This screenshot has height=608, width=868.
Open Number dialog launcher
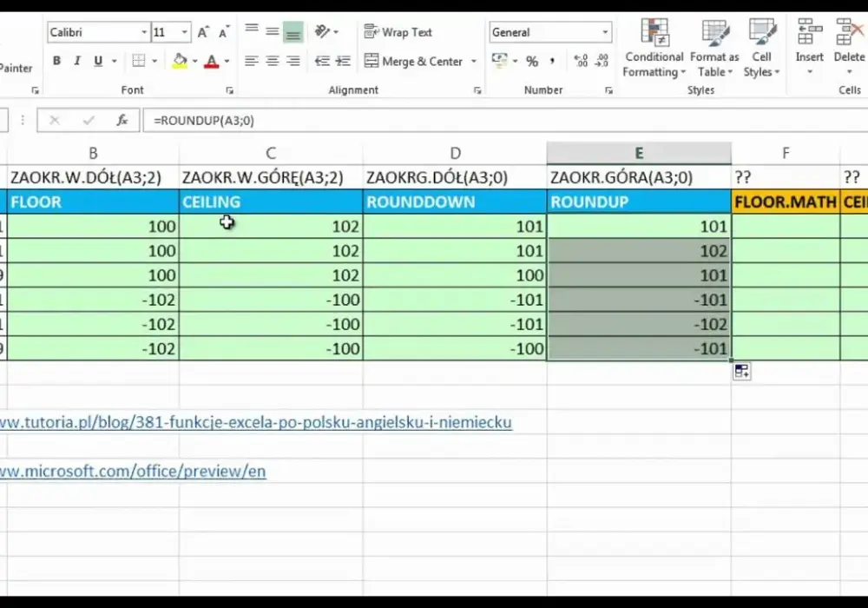pyautogui.click(x=608, y=91)
